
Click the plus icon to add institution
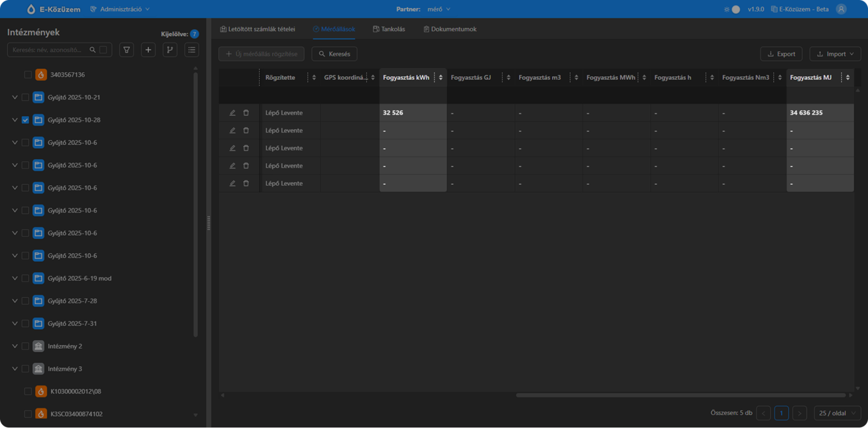pos(148,50)
